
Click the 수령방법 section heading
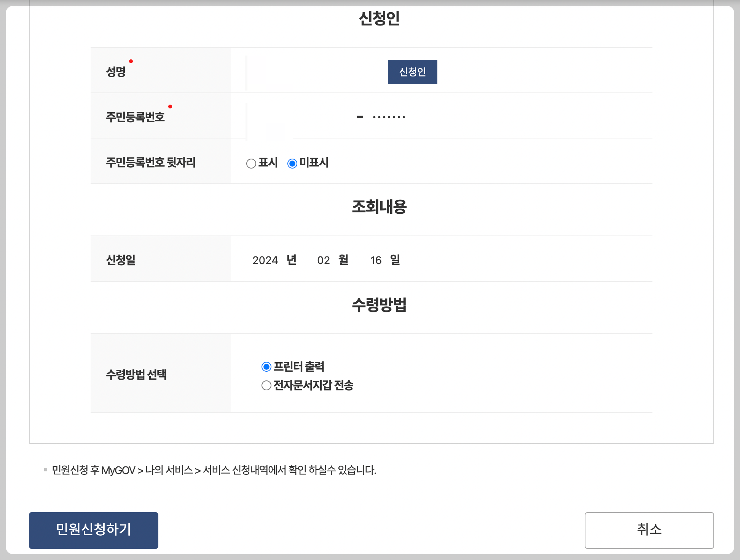pos(379,305)
